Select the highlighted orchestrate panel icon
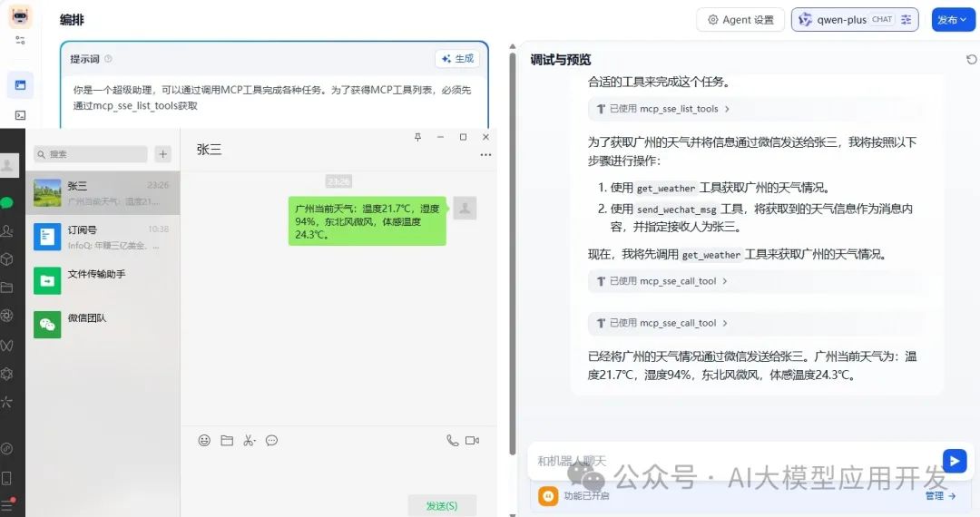The image size is (980, 517). 20,85
